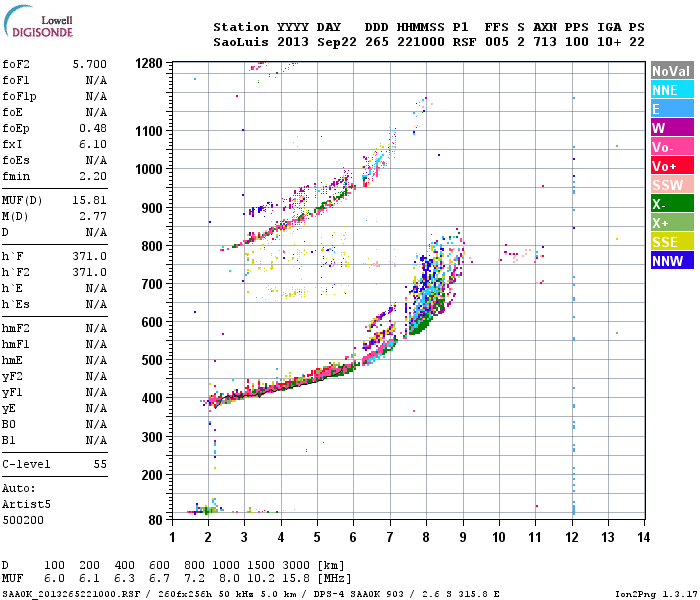
Task: Click the M(D) value 2.77
Action: click(93, 217)
